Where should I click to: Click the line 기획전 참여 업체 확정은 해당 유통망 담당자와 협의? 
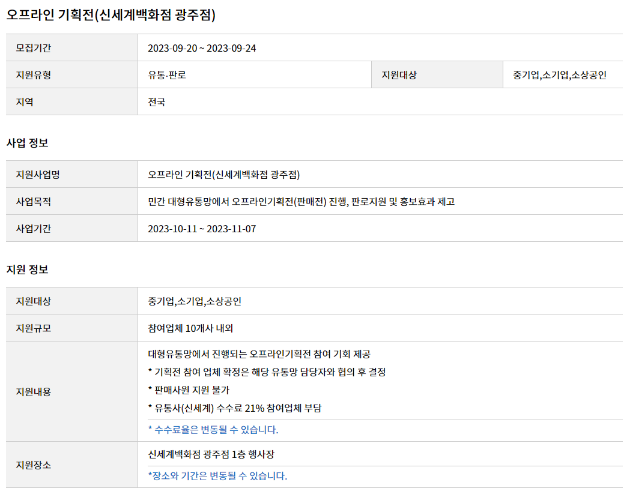[x=267, y=372]
